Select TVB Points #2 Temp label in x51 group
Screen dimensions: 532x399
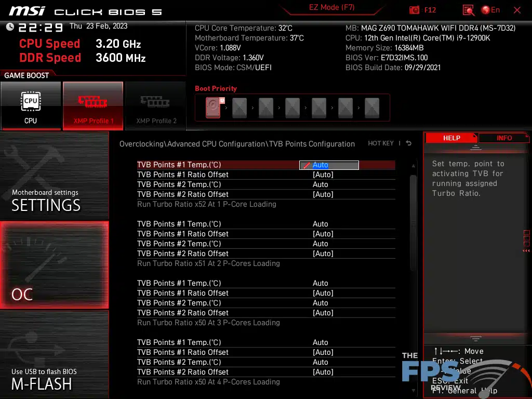[x=179, y=244]
